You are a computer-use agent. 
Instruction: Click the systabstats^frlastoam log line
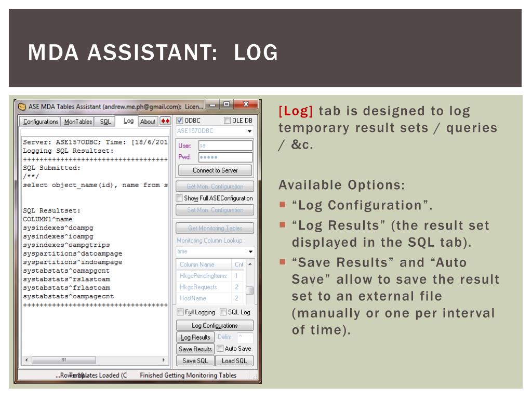tap(66, 288)
